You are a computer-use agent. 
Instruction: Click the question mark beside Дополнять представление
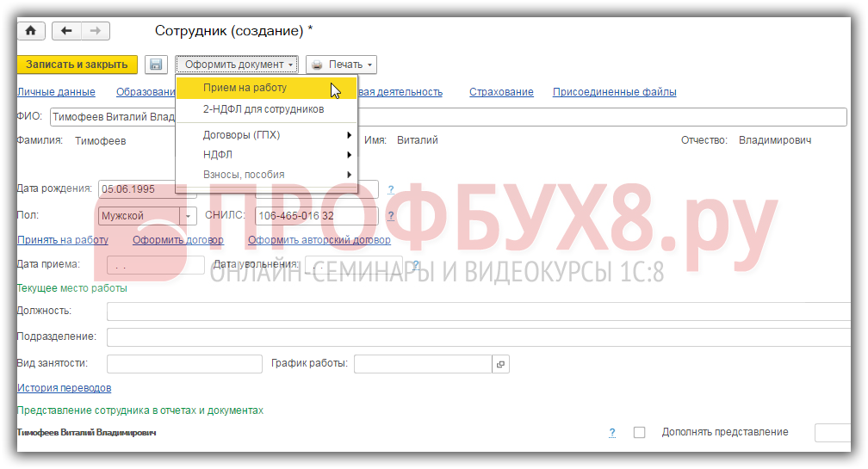point(612,432)
